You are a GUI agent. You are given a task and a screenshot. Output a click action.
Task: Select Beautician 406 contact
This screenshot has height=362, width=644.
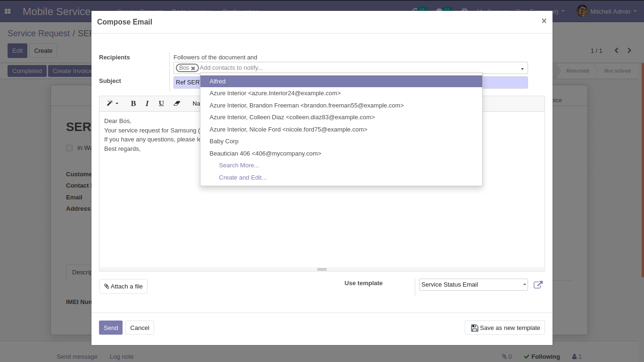tap(341, 154)
